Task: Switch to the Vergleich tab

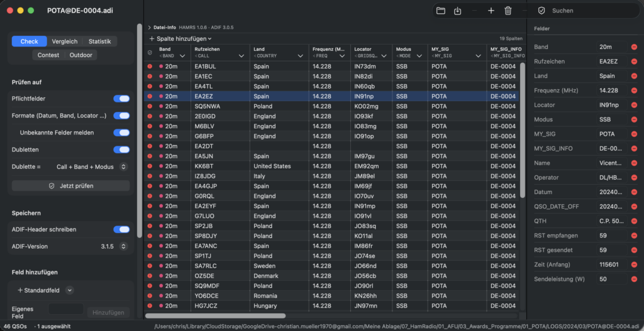Action: coord(65,41)
